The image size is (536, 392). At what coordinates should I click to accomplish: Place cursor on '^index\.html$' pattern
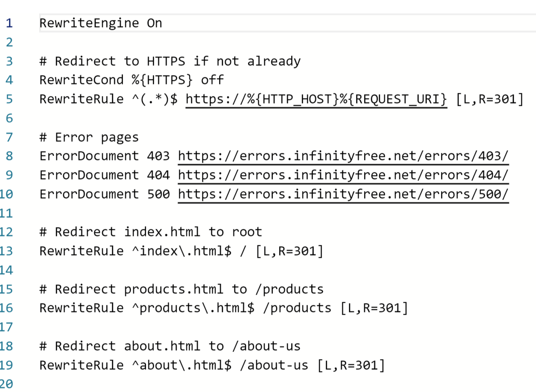pyautogui.click(x=182, y=252)
